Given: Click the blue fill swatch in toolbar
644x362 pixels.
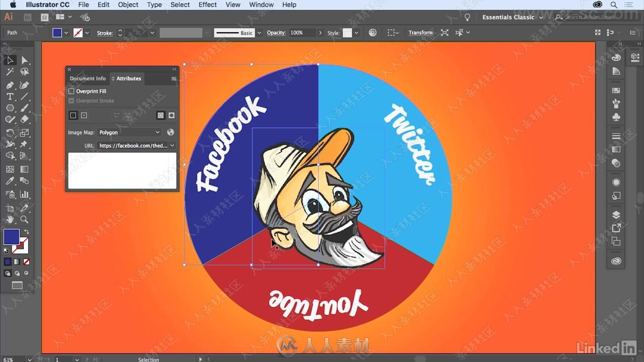Looking at the screenshot, I should [x=12, y=237].
